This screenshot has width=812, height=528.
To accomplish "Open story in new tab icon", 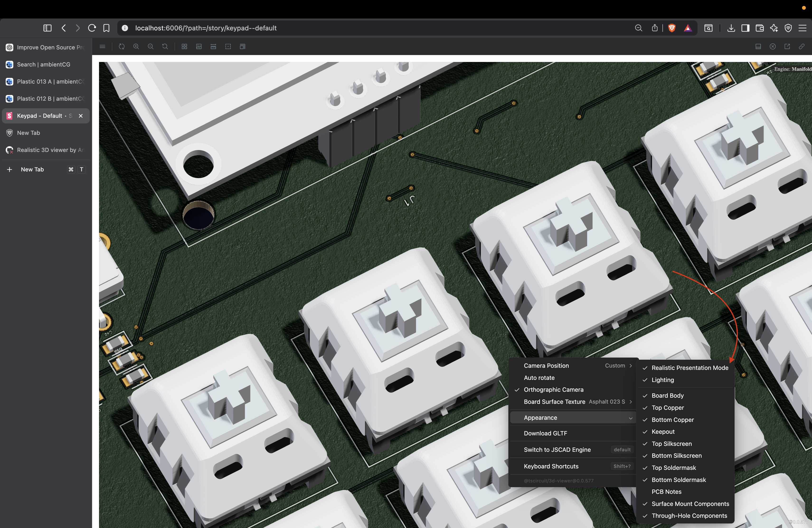I will click(x=787, y=46).
